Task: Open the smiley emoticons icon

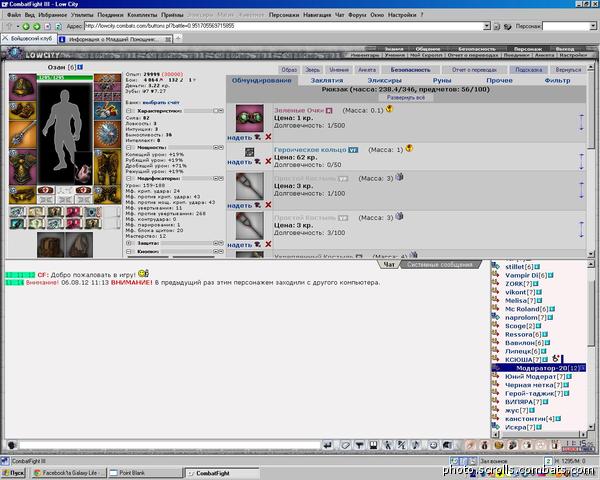Action: (x=433, y=445)
